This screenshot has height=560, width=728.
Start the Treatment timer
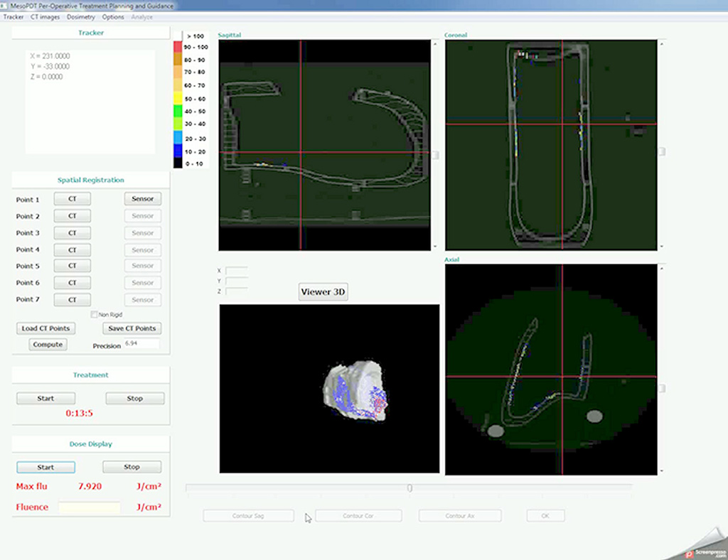tap(46, 399)
